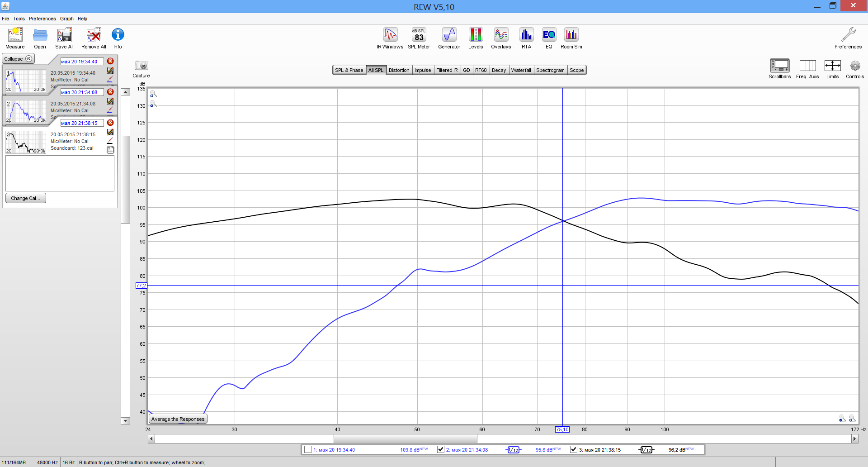
Task: Click the horizontal zoom-out magnifier at the graph's bottom right
Action: [842, 419]
